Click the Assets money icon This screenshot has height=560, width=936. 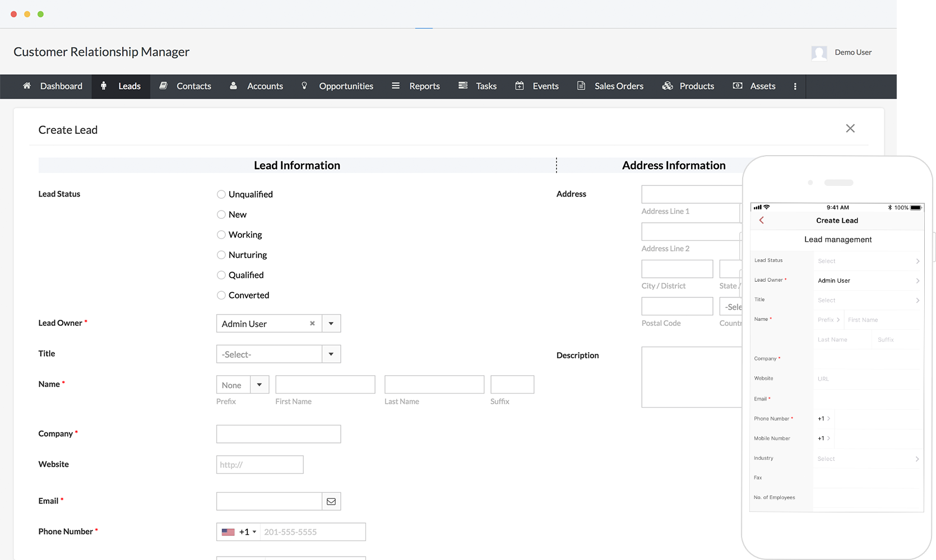pyautogui.click(x=738, y=86)
